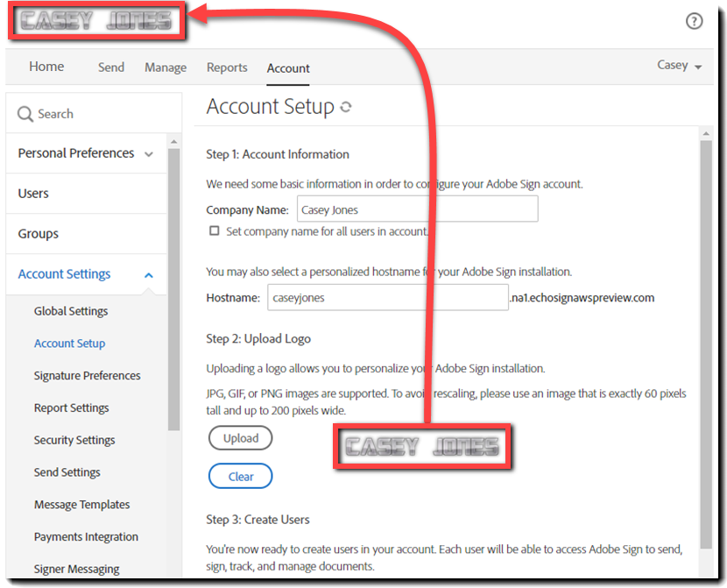
Task: Open the help question mark icon
Action: (x=694, y=20)
